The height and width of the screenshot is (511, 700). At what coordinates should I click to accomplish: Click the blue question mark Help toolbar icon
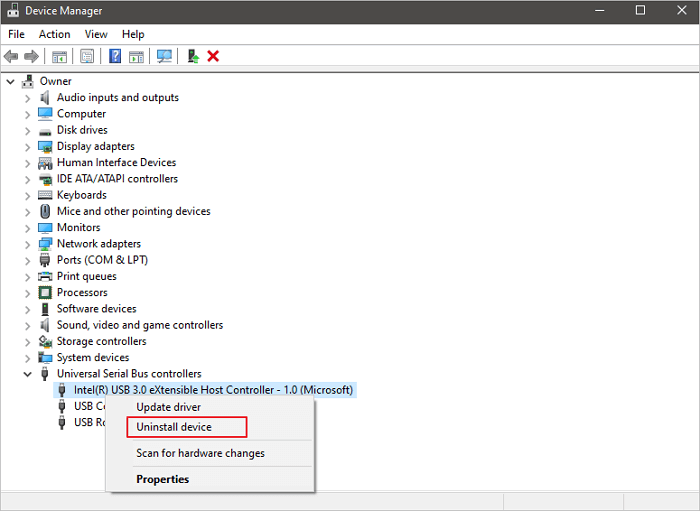115,56
